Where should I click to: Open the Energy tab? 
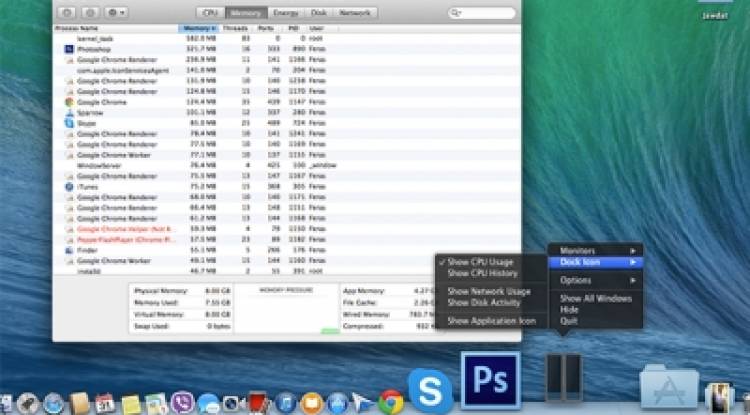coord(286,13)
